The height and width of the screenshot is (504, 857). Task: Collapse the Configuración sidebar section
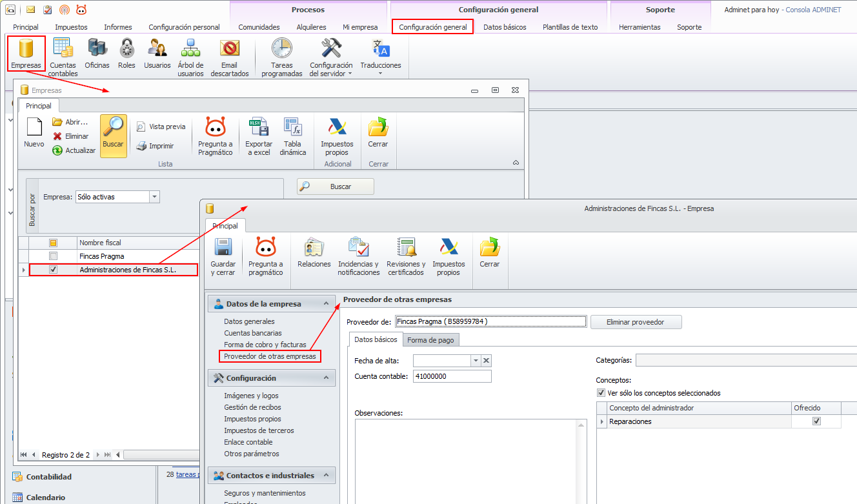point(327,378)
